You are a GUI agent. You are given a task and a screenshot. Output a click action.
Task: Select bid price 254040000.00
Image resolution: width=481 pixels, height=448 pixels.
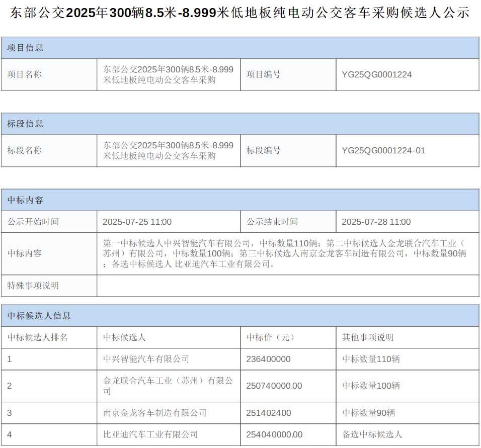(x=274, y=434)
